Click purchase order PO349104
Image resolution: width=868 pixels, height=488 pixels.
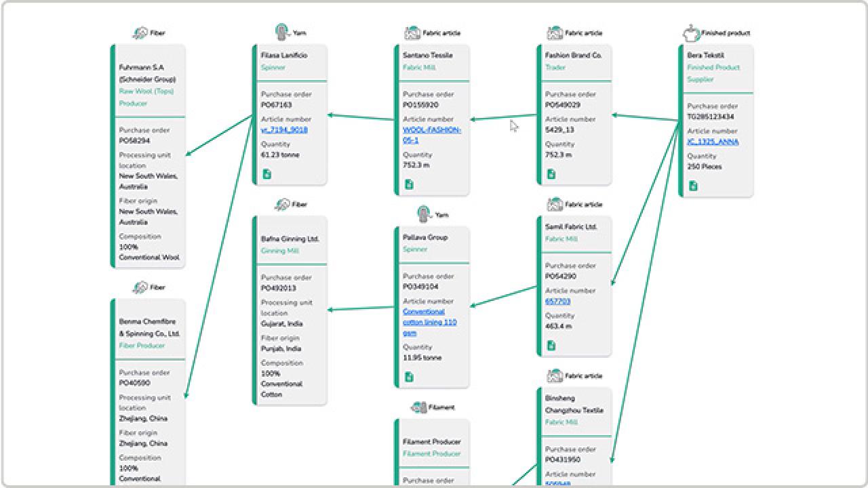(x=420, y=287)
